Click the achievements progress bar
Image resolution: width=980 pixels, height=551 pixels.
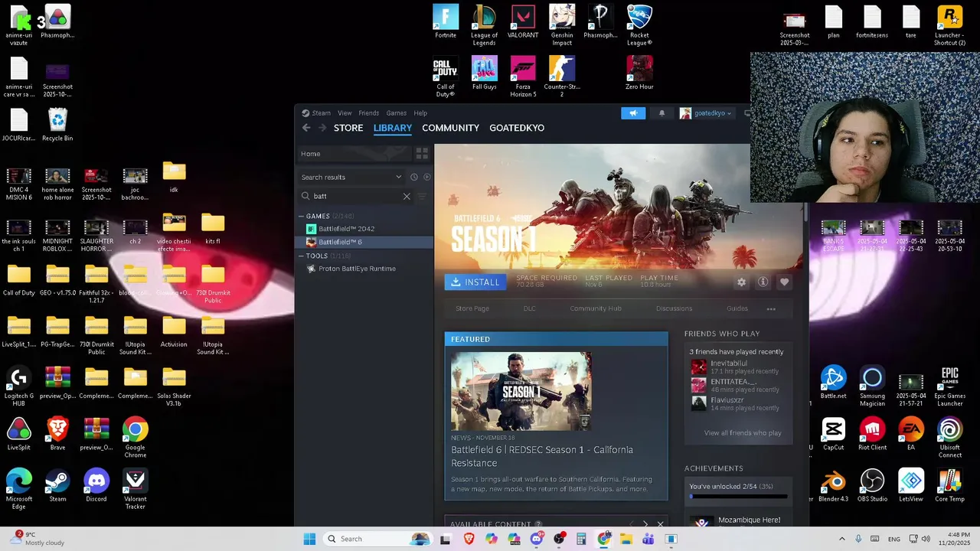(739, 497)
